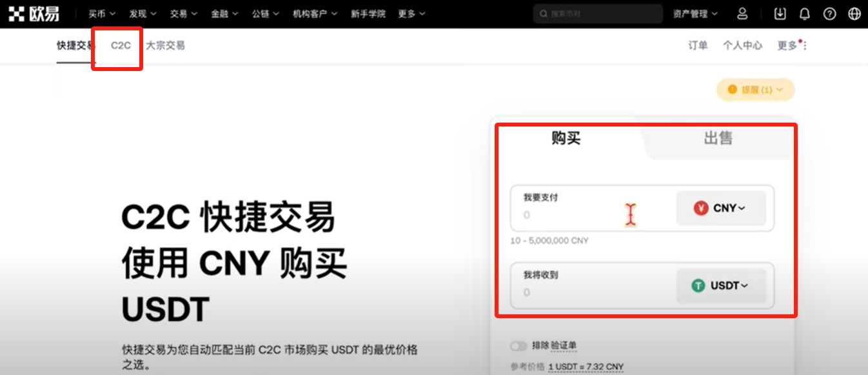Open the 新手学院 menu item

(x=368, y=14)
